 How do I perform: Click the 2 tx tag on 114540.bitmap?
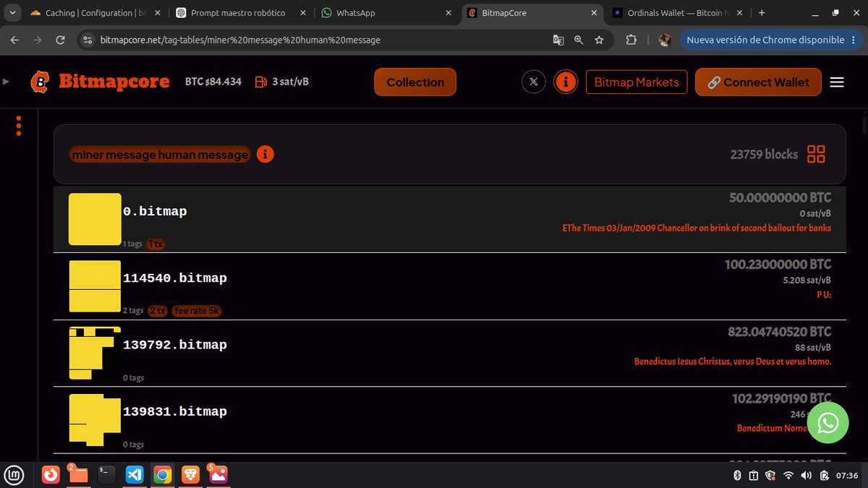pyautogui.click(x=158, y=311)
